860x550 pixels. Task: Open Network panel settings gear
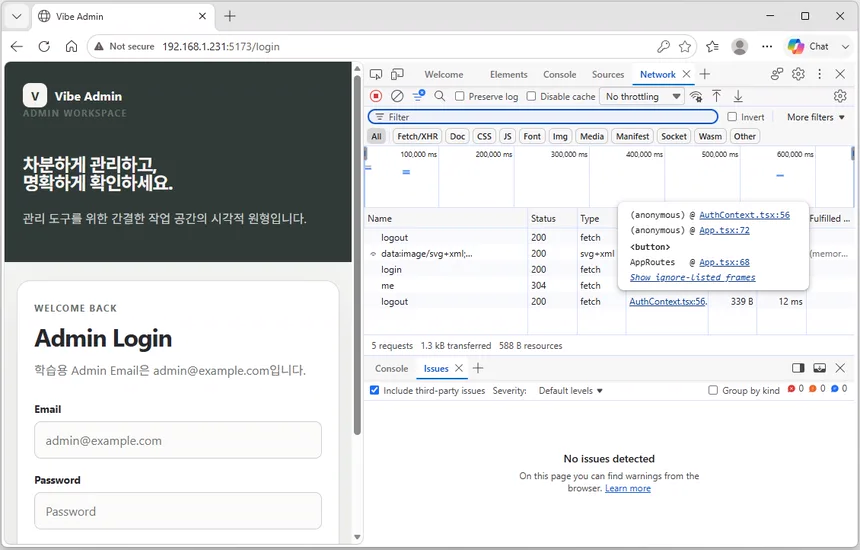coord(840,96)
